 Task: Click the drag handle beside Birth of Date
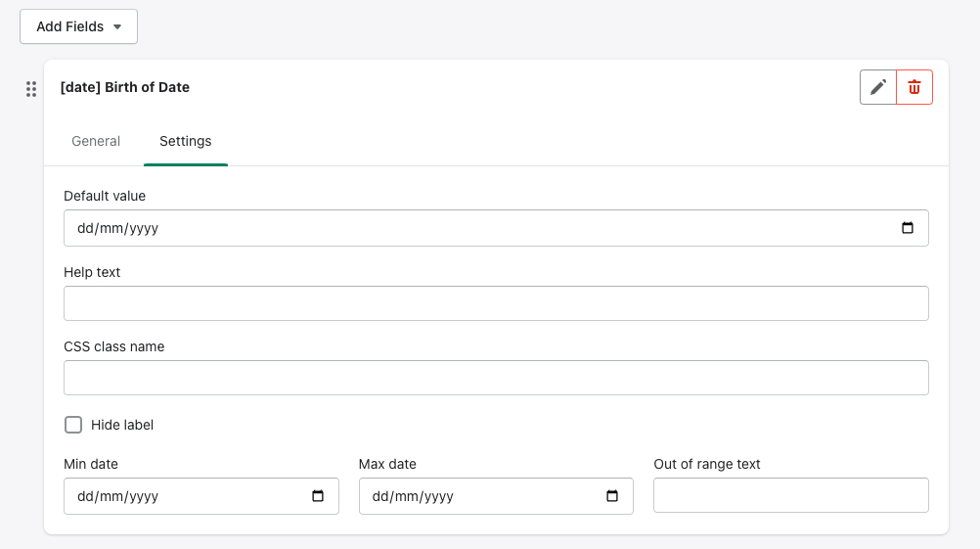(x=31, y=89)
